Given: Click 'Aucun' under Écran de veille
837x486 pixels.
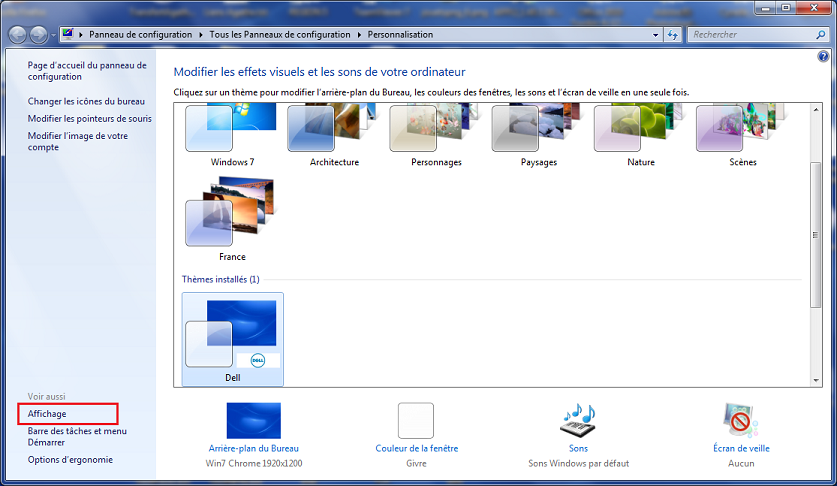Looking at the screenshot, I should click(x=741, y=464).
